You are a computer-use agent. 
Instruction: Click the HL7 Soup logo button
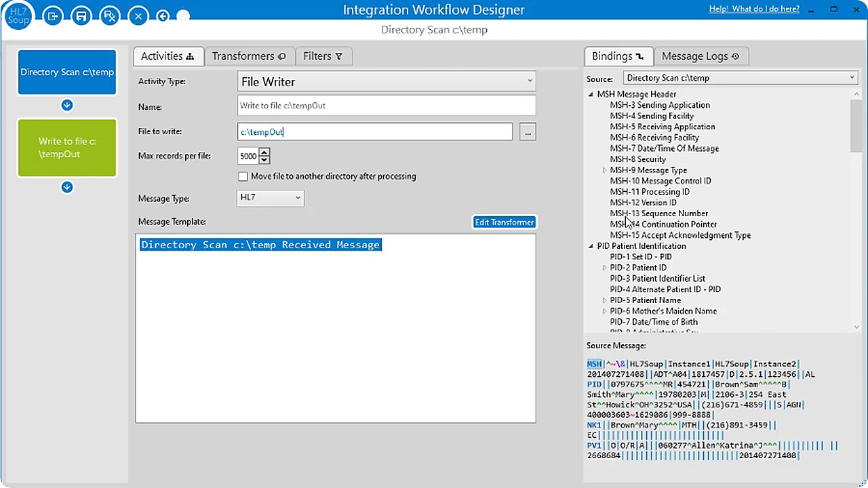pos(18,16)
